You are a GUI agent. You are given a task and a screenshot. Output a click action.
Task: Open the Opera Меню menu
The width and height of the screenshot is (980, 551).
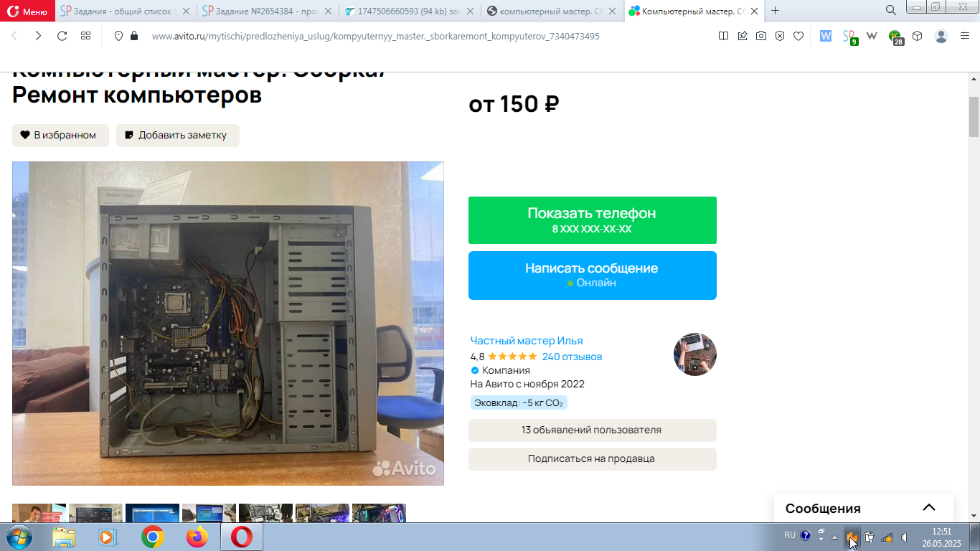point(27,11)
